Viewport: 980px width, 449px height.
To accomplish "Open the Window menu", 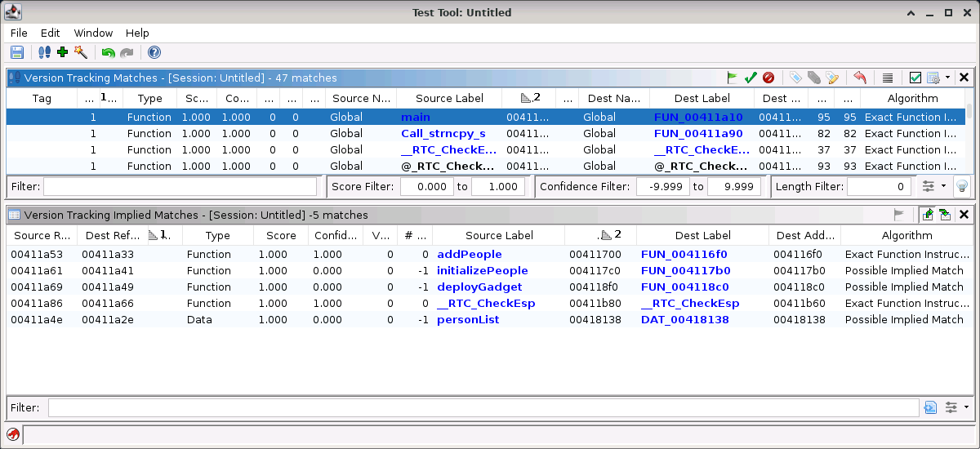I will 93,33.
